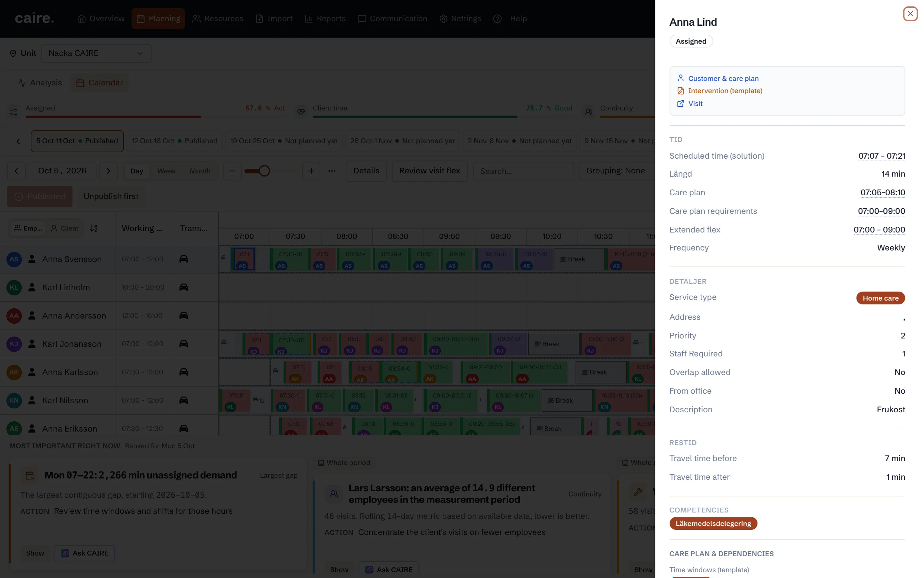This screenshot has width=924, height=578.
Task: Adjust the timeline zoom slider handle
Action: click(x=264, y=171)
